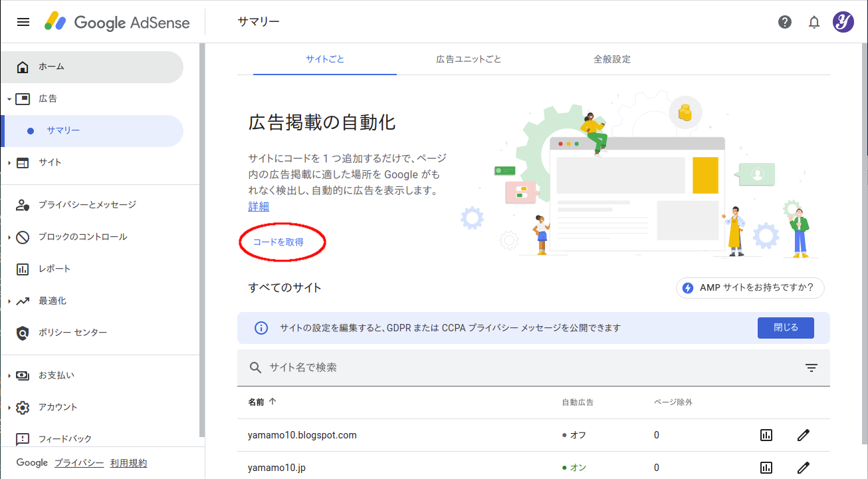Viewport: 868px width, 479px height.
Task: Click the 最適化 trending arrow icon
Action: 23,301
